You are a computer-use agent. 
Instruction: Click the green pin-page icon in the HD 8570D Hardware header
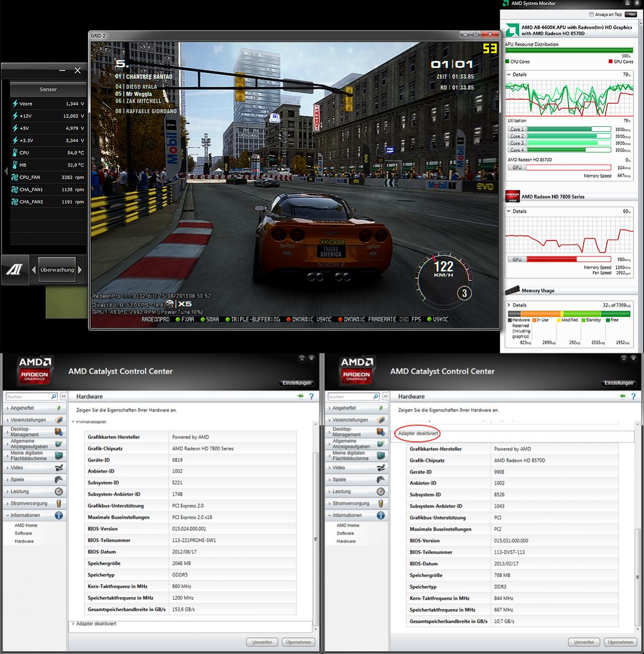(623, 397)
